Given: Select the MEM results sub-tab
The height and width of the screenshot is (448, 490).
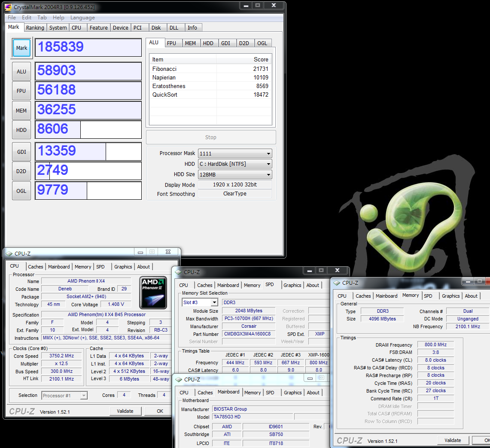Looking at the screenshot, I should pyautogui.click(x=190, y=43).
